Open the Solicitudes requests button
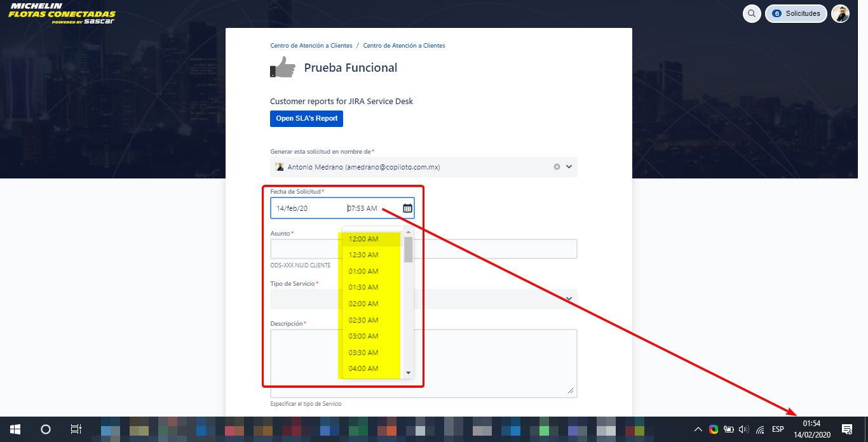The image size is (868, 442). [796, 13]
